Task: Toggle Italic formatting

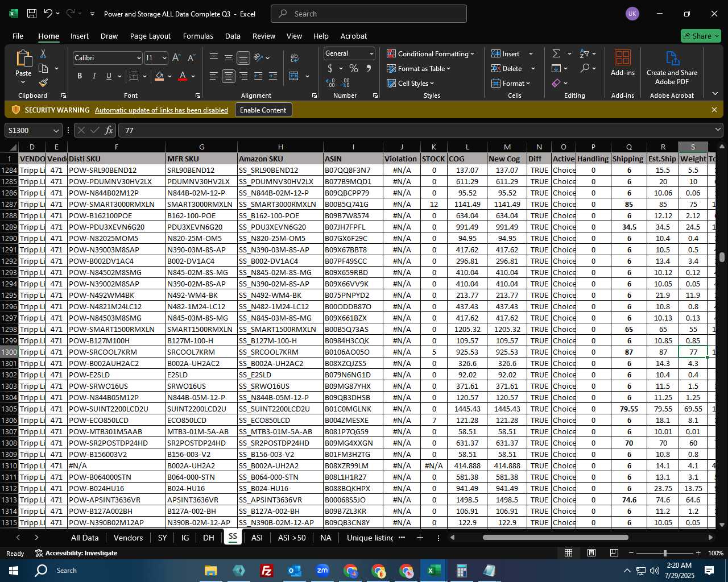Action: point(94,76)
